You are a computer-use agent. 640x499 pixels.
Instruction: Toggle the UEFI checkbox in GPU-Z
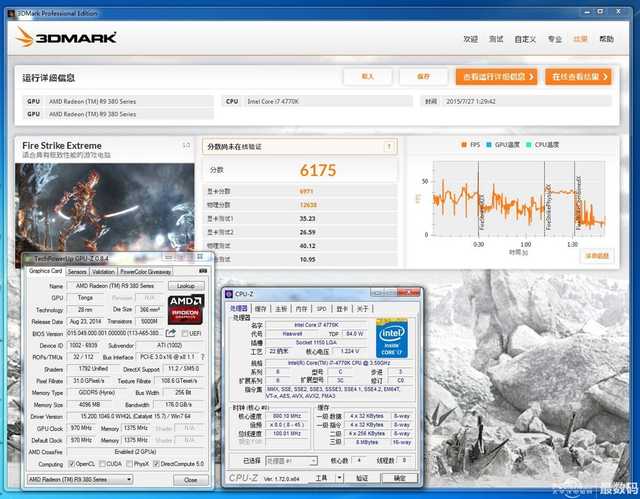tap(184, 333)
